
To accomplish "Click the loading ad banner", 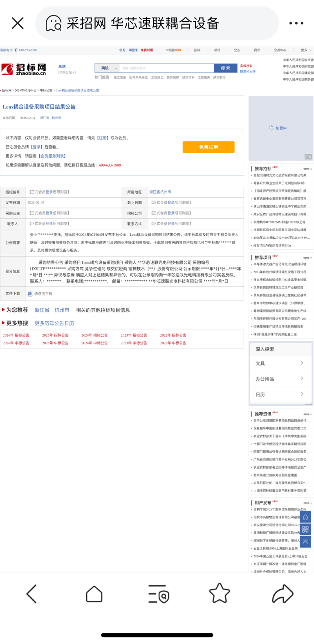I will (281, 128).
